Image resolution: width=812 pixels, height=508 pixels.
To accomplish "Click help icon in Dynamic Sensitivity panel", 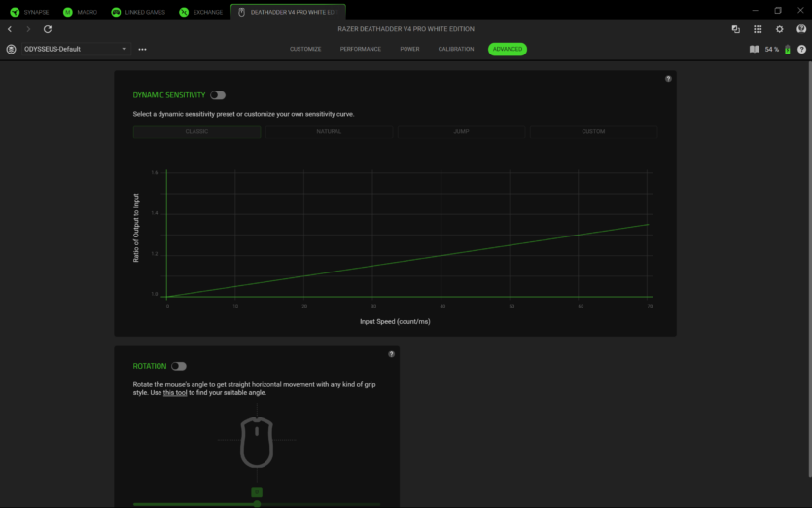I will coord(668,79).
